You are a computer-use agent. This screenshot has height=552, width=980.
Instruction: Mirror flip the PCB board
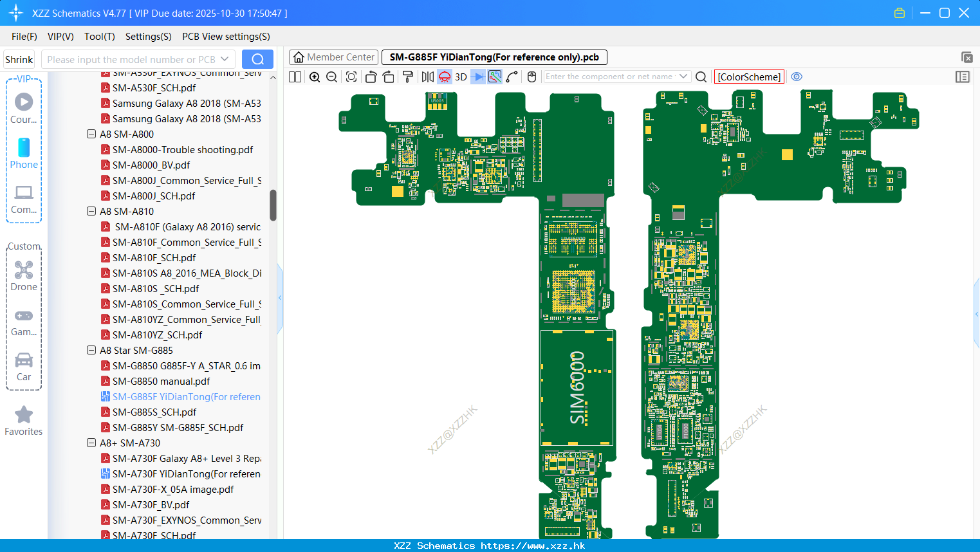click(428, 77)
